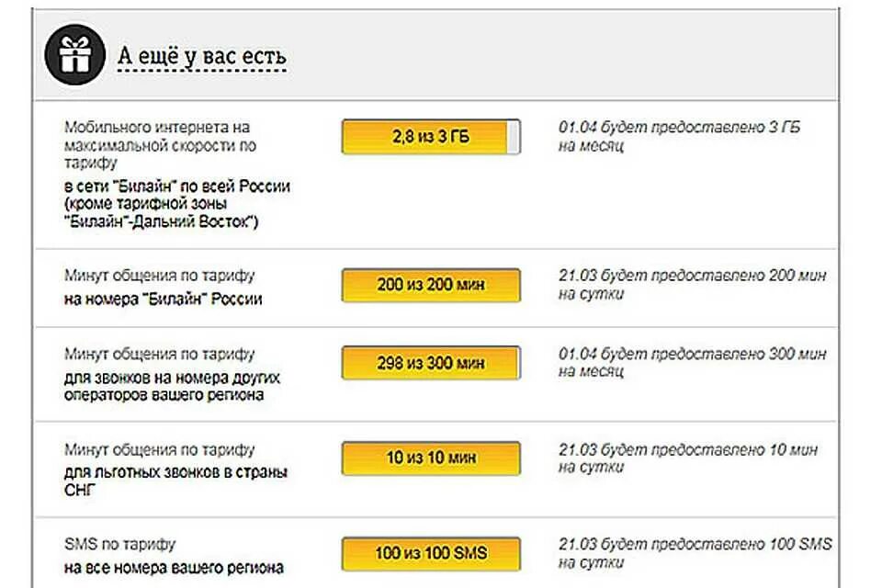Click "01.04 будет предоставлено 300 мин" note
The height and width of the screenshot is (588, 882).
(693, 362)
